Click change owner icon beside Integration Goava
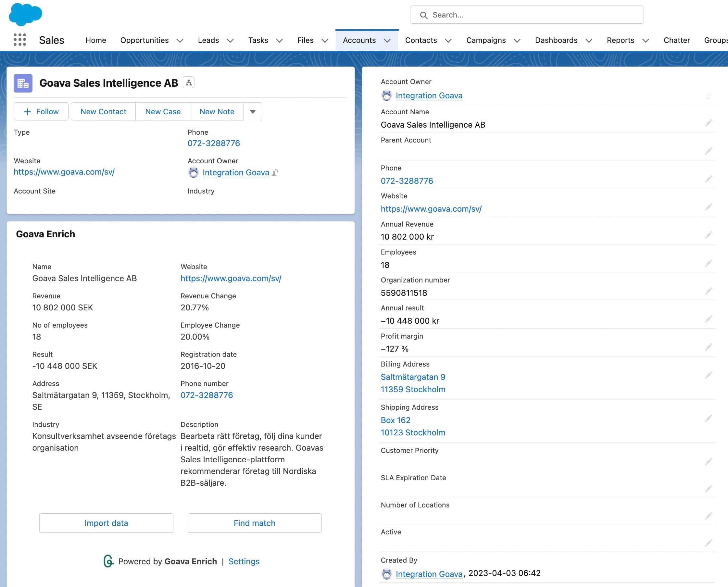The image size is (728, 587). coord(275,173)
